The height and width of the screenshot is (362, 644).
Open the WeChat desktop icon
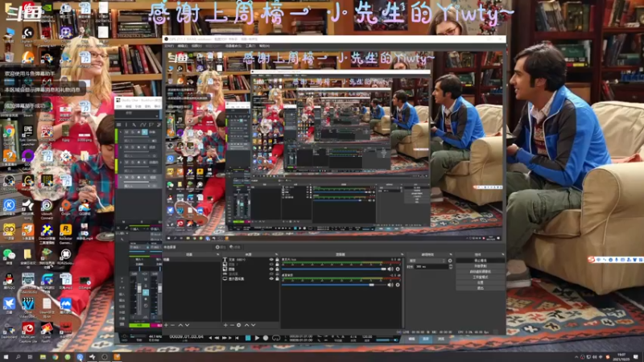point(9,254)
